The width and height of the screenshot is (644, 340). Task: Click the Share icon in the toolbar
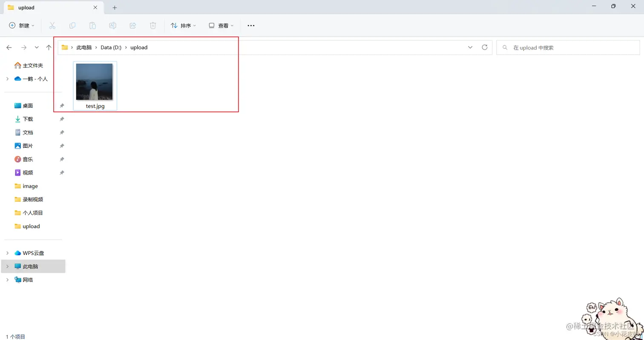click(132, 26)
